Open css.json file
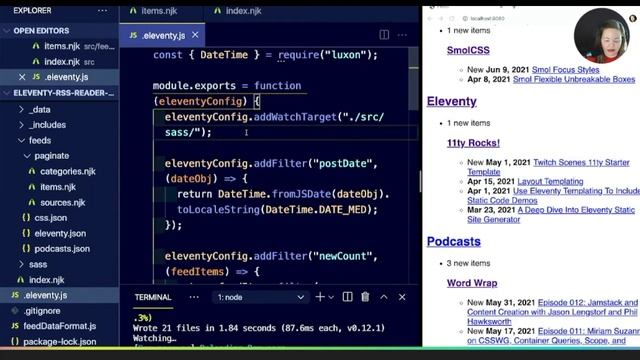Image resolution: width=640 pixels, height=360 pixels. point(45,218)
